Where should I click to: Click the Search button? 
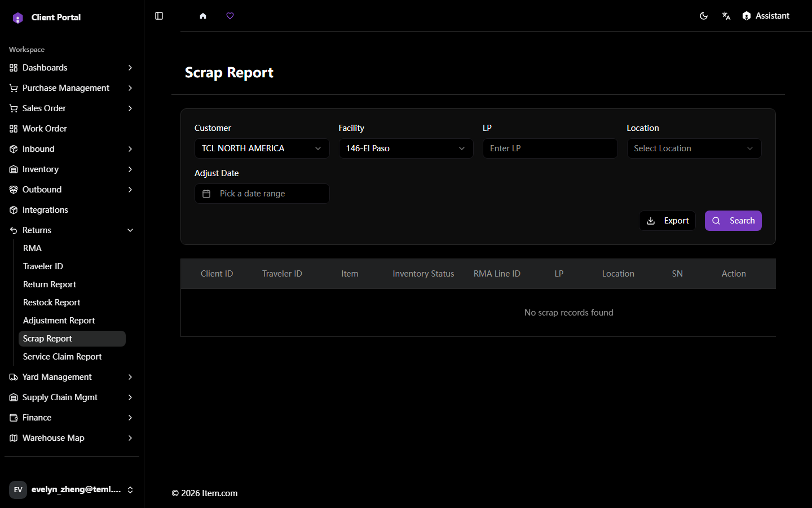[x=733, y=221]
